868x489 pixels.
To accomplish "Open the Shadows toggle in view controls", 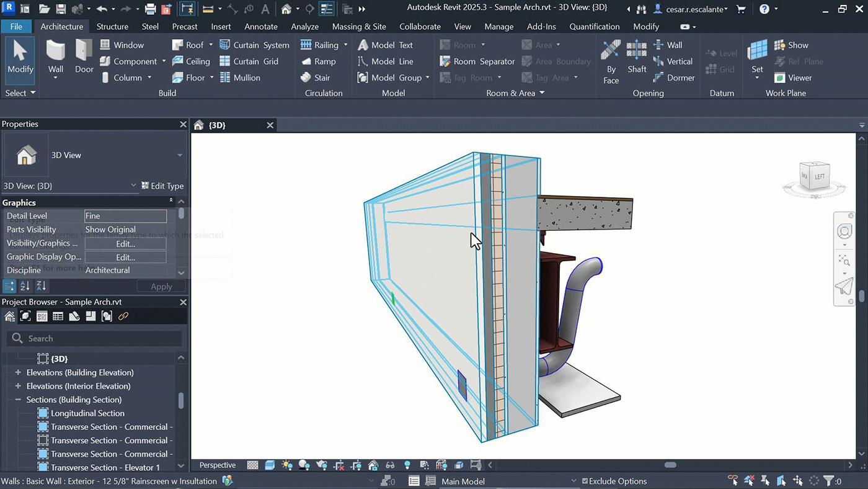I will (x=305, y=464).
